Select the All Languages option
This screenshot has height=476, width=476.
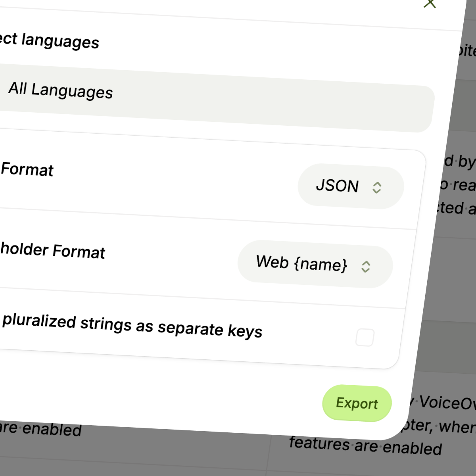(61, 90)
